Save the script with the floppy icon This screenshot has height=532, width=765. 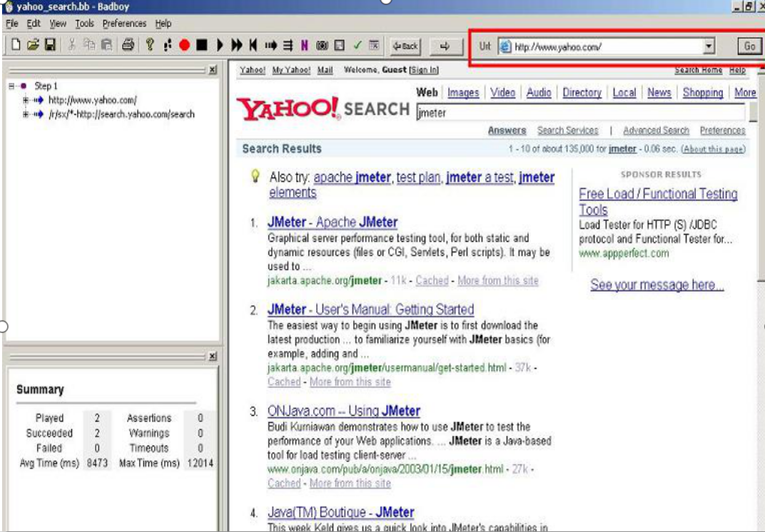tap(50, 45)
